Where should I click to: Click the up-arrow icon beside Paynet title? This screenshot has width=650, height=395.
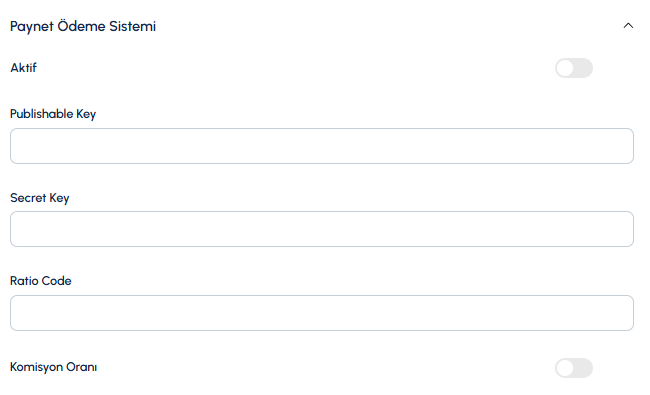click(x=628, y=26)
